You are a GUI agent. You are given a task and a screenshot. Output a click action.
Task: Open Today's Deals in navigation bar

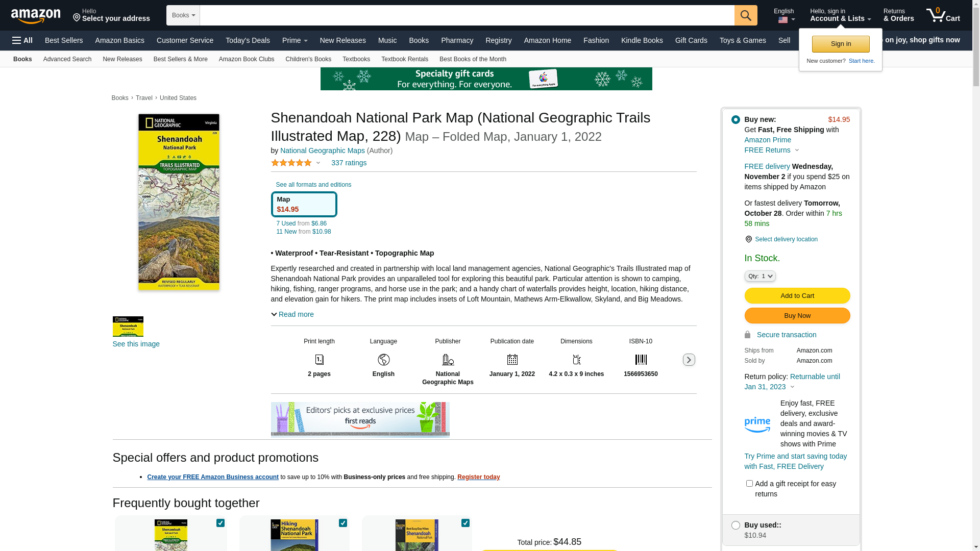point(248,40)
